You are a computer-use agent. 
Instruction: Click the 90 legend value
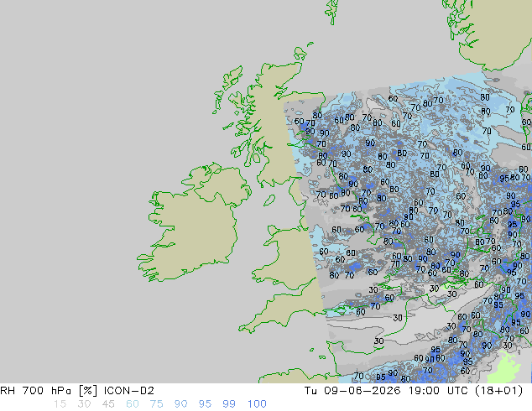180,404
